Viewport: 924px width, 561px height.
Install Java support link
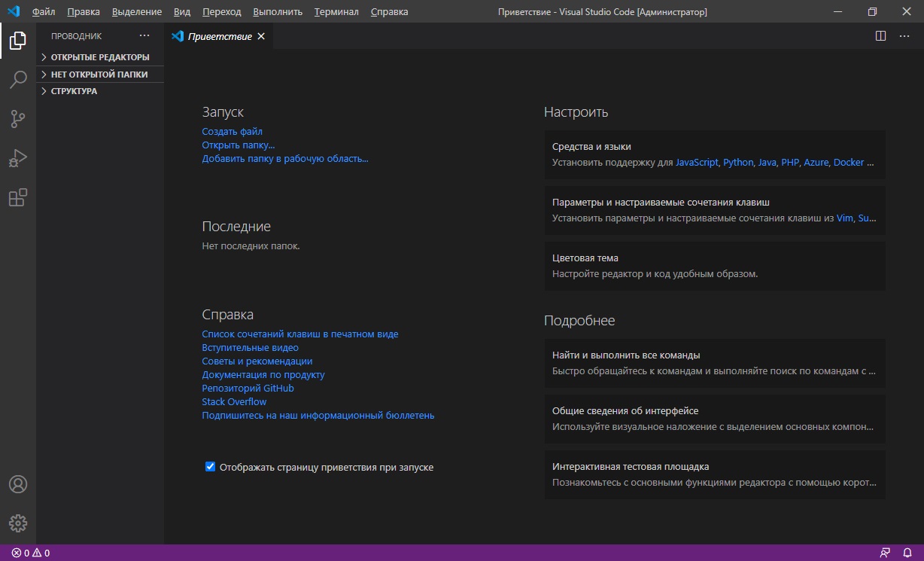(767, 163)
